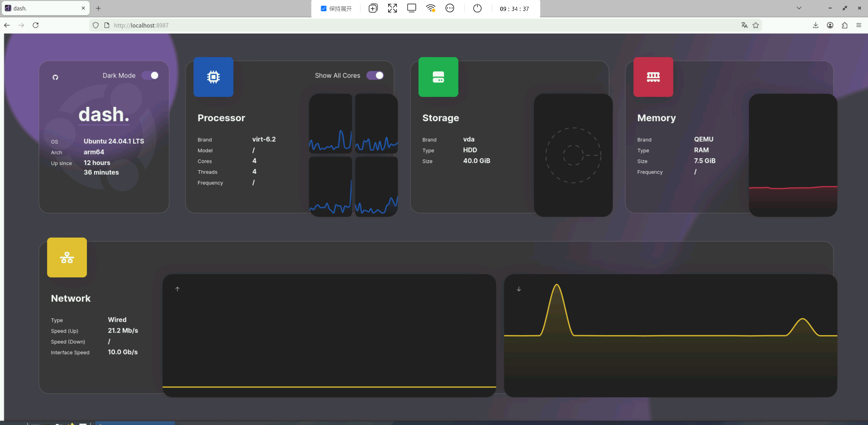Open a new tab with plus button
This screenshot has height=425, width=868.
[x=98, y=8]
